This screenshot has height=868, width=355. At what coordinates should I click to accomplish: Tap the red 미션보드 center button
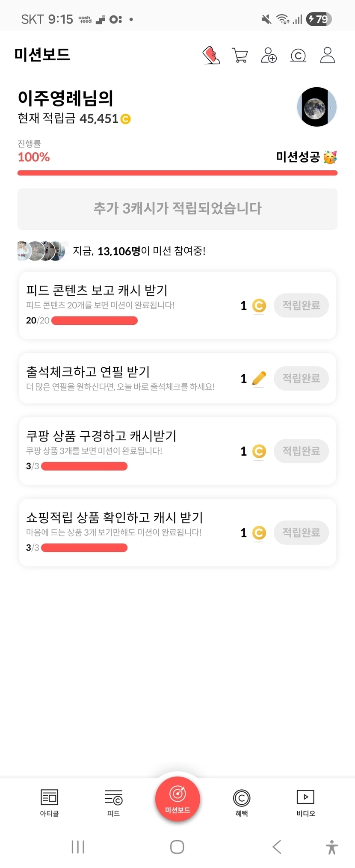pyautogui.click(x=177, y=799)
